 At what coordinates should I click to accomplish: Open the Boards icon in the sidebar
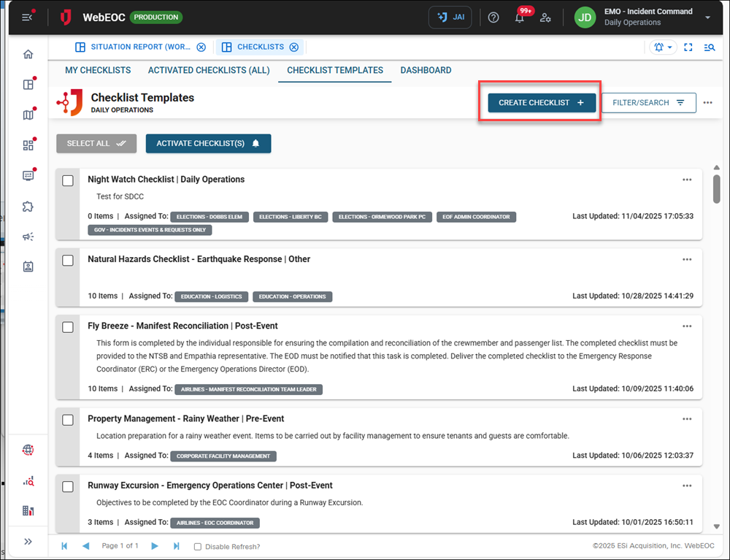[28, 84]
